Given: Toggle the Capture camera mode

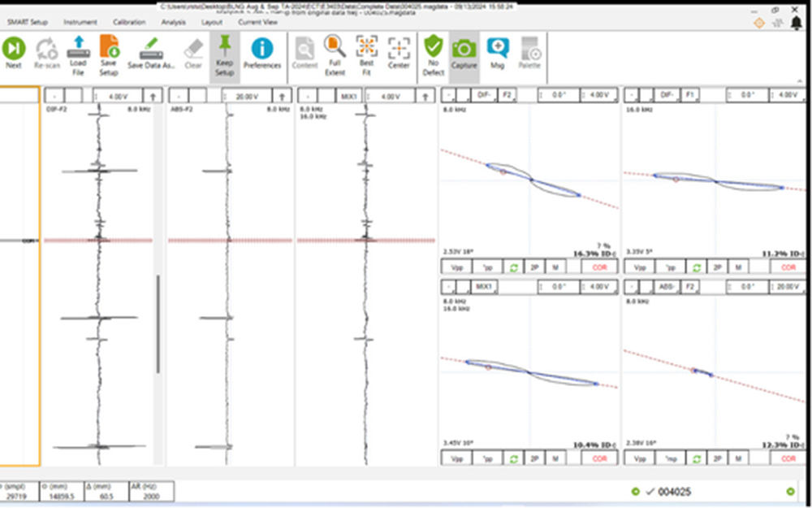Looking at the screenshot, I should (464, 52).
